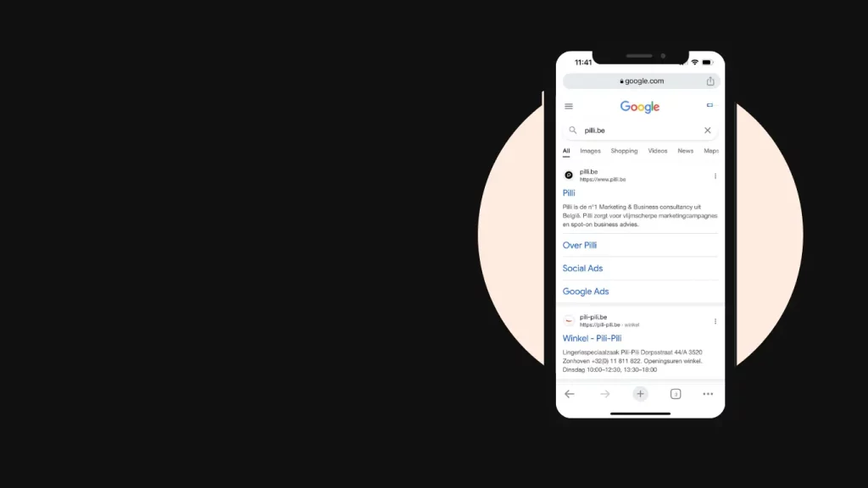This screenshot has height=488, width=868.
Task: Open the Over Pilli sitelink
Action: pyautogui.click(x=580, y=245)
